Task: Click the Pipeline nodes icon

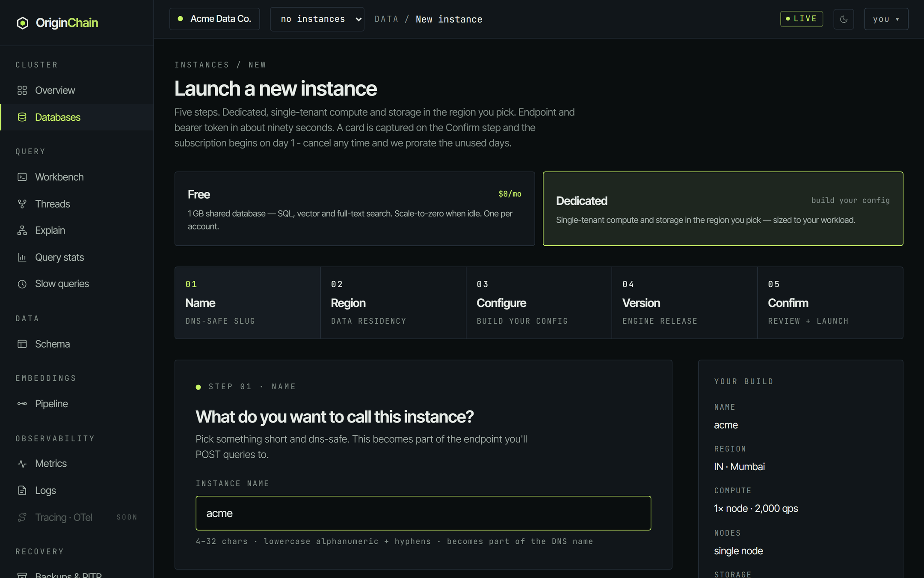Action: coord(22,404)
